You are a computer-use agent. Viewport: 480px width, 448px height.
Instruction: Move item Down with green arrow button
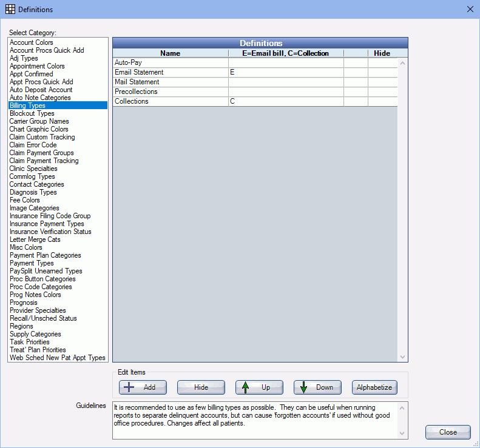point(317,387)
